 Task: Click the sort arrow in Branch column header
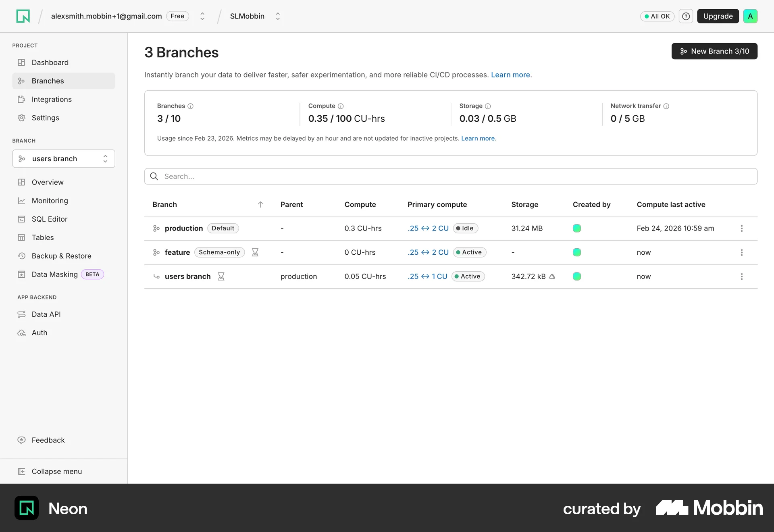pos(260,204)
